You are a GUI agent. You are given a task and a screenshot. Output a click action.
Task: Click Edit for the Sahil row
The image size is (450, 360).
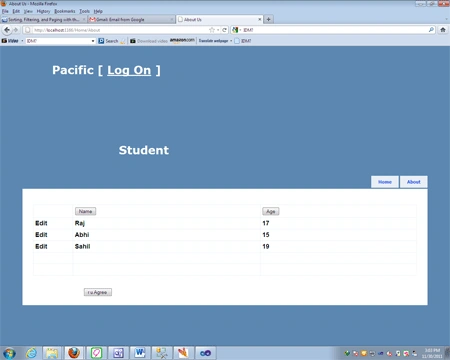click(41, 247)
